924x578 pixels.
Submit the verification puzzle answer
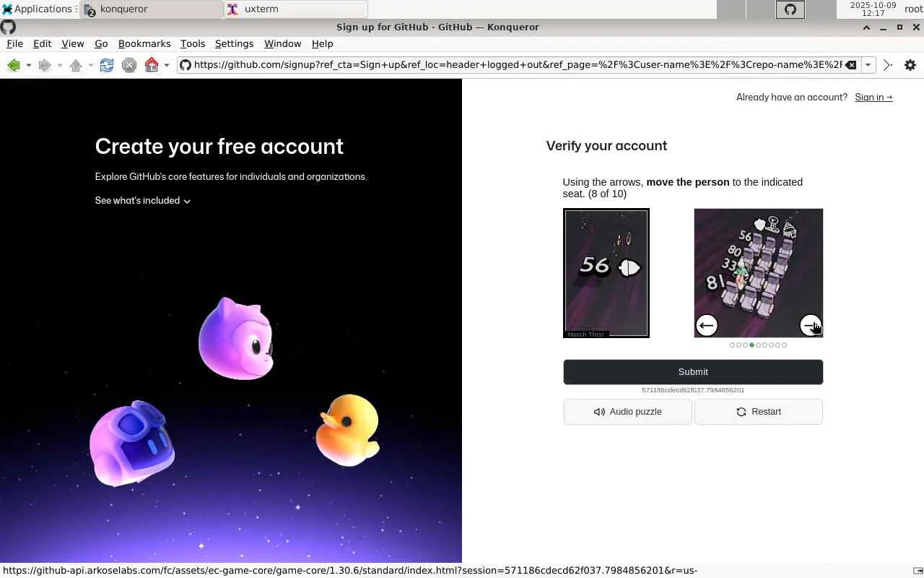tap(693, 372)
